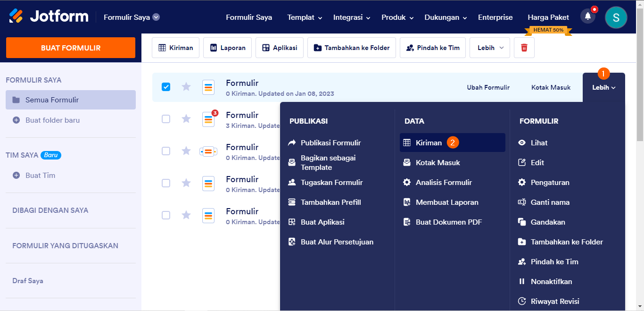
Task: Click the plus icon beside Buat Tim
Action: 16,176
